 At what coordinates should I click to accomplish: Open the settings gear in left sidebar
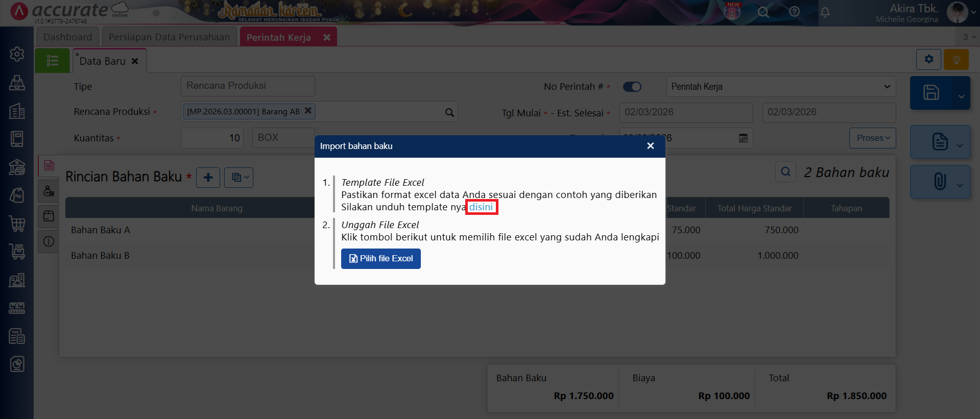[x=17, y=54]
